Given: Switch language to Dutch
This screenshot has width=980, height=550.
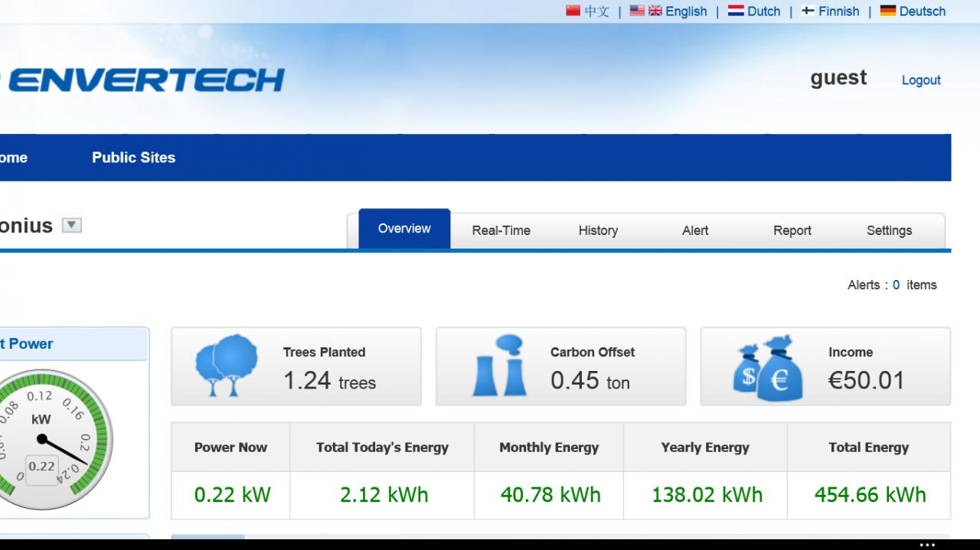Looking at the screenshot, I should click(764, 11).
